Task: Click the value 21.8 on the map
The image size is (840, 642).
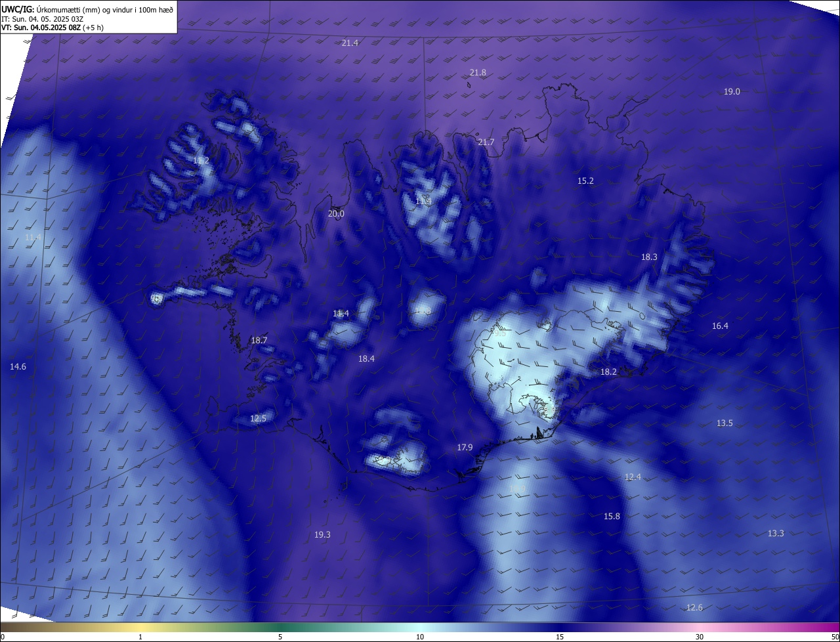Action: click(478, 72)
